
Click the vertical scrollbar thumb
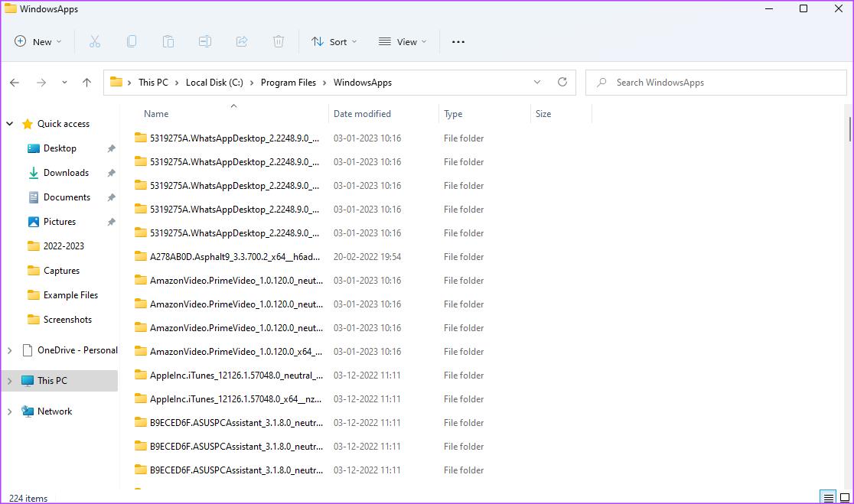pos(849,129)
